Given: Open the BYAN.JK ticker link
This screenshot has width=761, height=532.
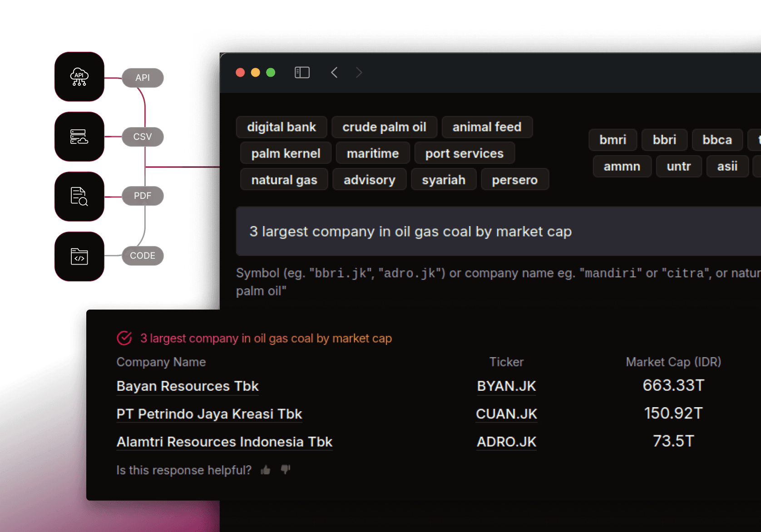Looking at the screenshot, I should pos(506,386).
